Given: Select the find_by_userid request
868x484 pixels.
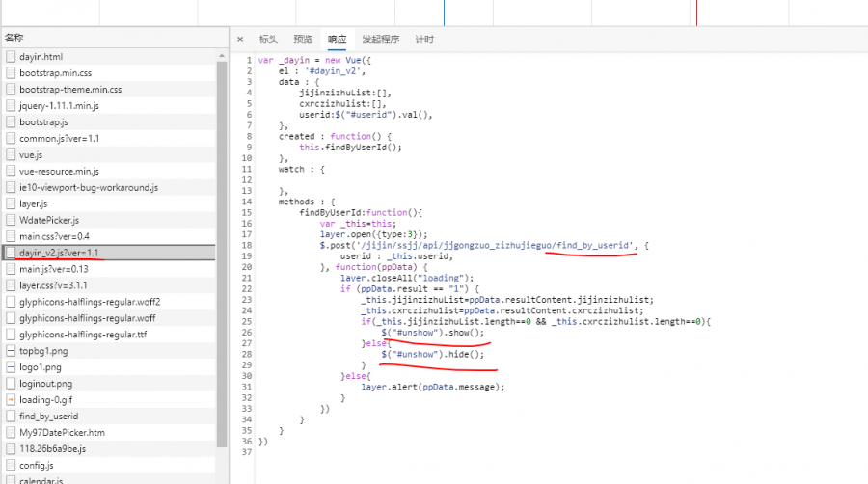Looking at the screenshot, I should (48, 417).
